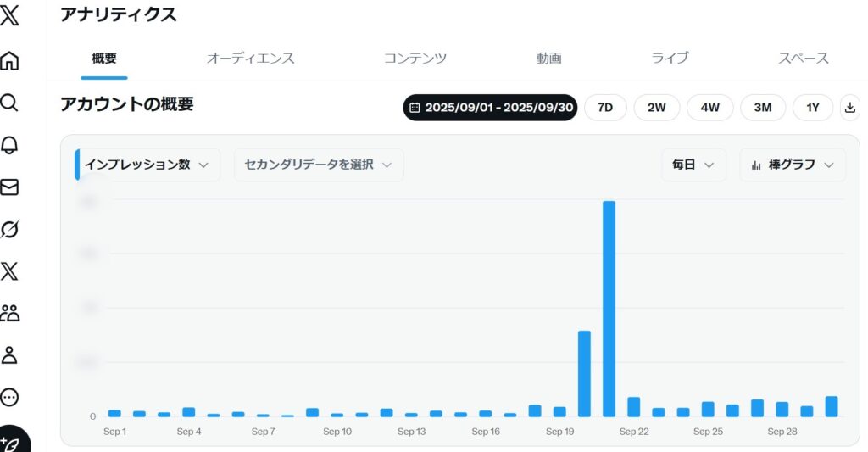Open Grok from the sidebar
Viewport: 868px width, 452px height.
point(10,229)
